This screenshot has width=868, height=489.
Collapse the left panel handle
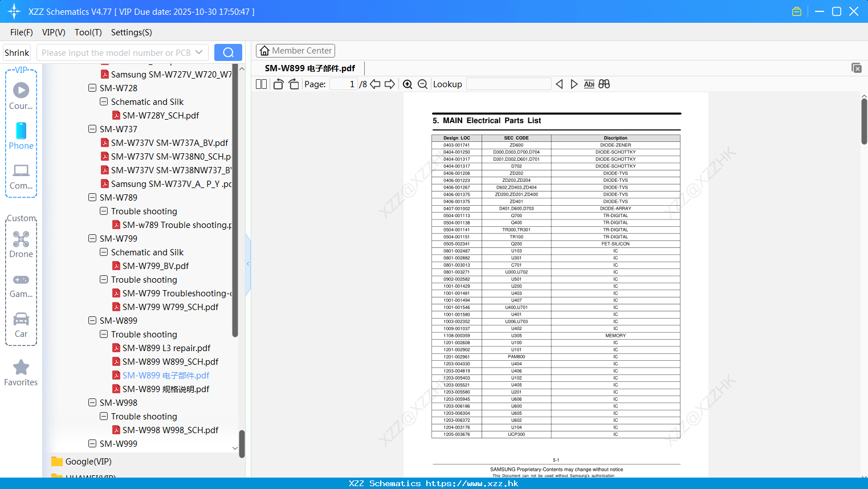pyautogui.click(x=248, y=264)
